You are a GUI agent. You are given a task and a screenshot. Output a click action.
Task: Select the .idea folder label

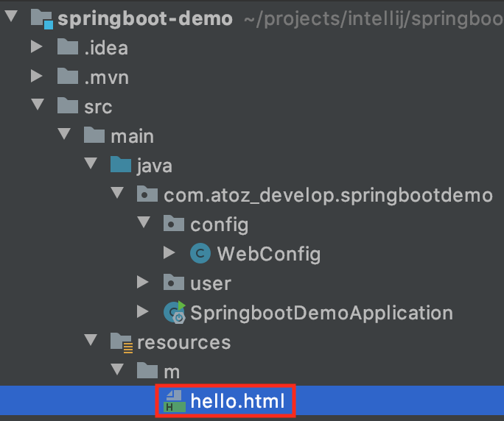[106, 48]
